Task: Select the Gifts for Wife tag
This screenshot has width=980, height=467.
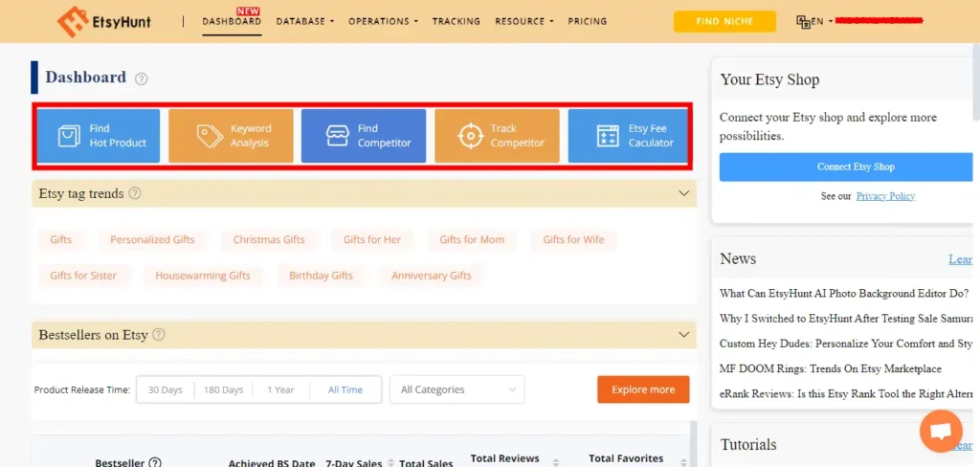Action: 573,239
